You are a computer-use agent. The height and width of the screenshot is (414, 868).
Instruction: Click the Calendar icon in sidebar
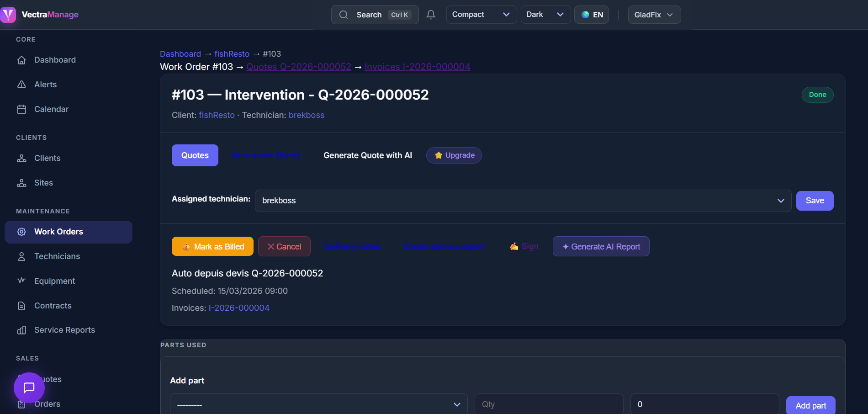(21, 109)
